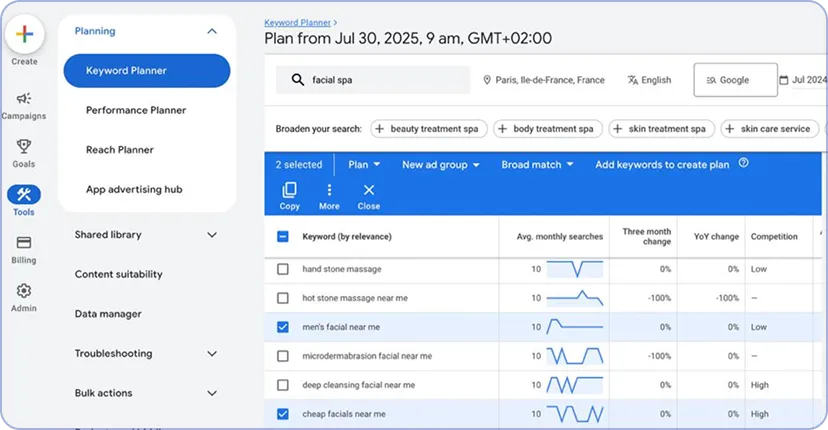Open Content suitability

119,274
